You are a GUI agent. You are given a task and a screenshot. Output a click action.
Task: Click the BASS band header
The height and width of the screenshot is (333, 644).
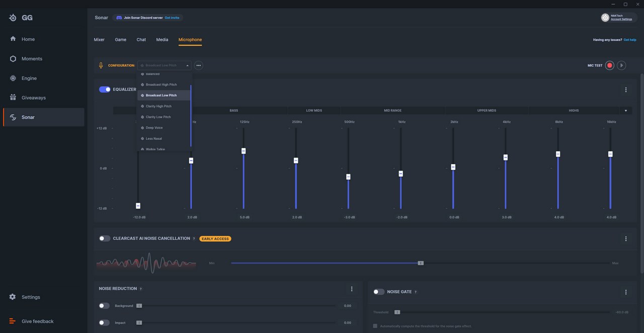pyautogui.click(x=234, y=110)
